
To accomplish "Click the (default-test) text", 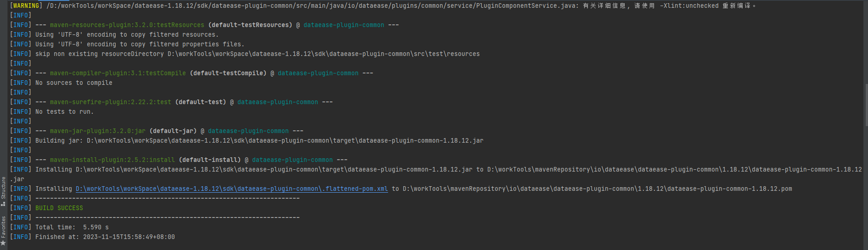I will 201,102.
